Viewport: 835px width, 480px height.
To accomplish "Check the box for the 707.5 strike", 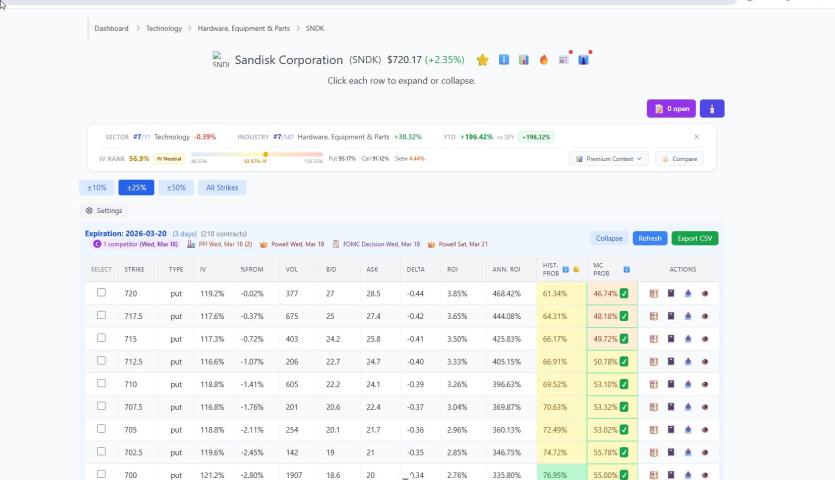I will (101, 406).
